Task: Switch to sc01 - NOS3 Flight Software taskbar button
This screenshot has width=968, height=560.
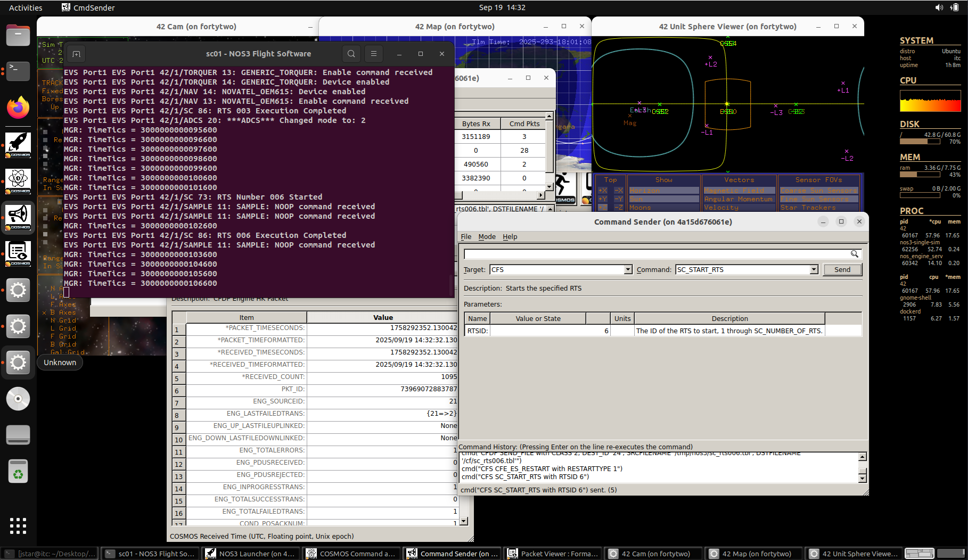Action: click(x=151, y=554)
